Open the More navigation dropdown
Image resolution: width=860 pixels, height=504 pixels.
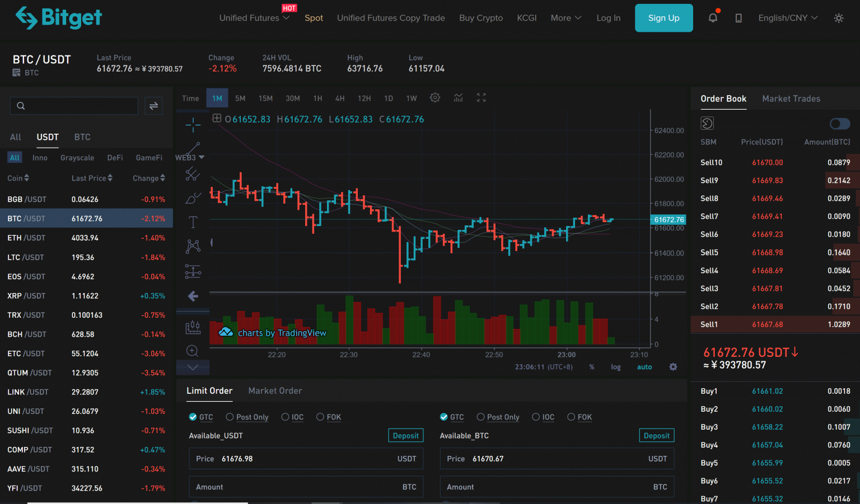(566, 17)
